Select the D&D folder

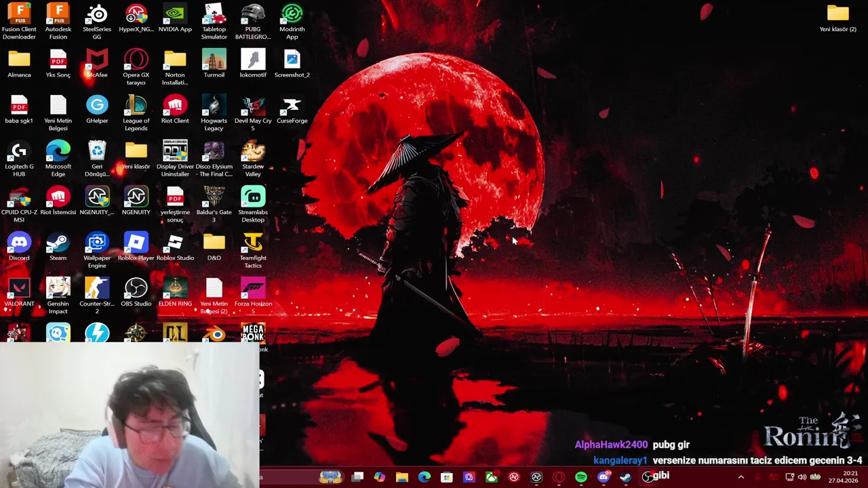pyautogui.click(x=214, y=247)
